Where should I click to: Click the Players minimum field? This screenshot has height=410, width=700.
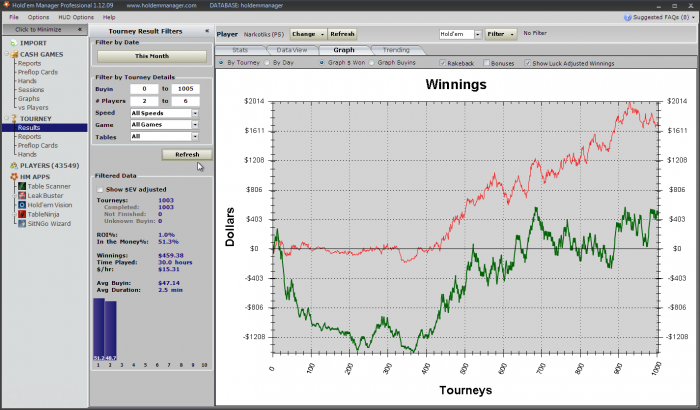[144, 101]
